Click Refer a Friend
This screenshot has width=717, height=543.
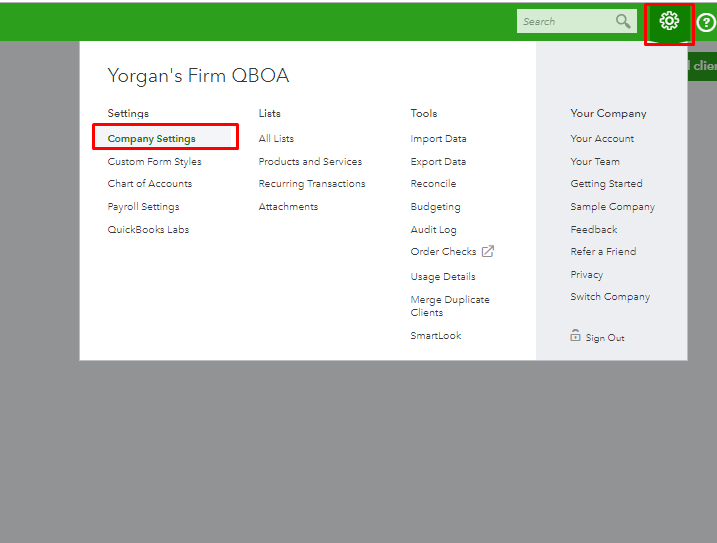[x=603, y=252]
